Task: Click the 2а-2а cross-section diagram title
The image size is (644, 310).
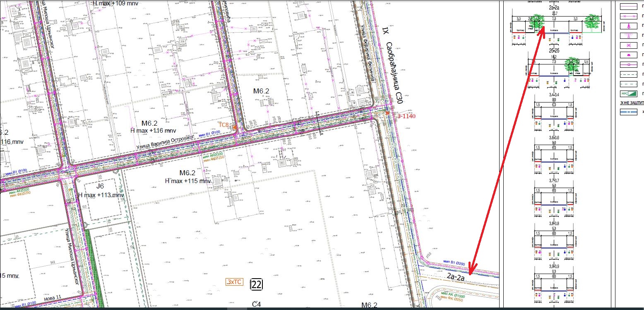Action: (554, 7)
